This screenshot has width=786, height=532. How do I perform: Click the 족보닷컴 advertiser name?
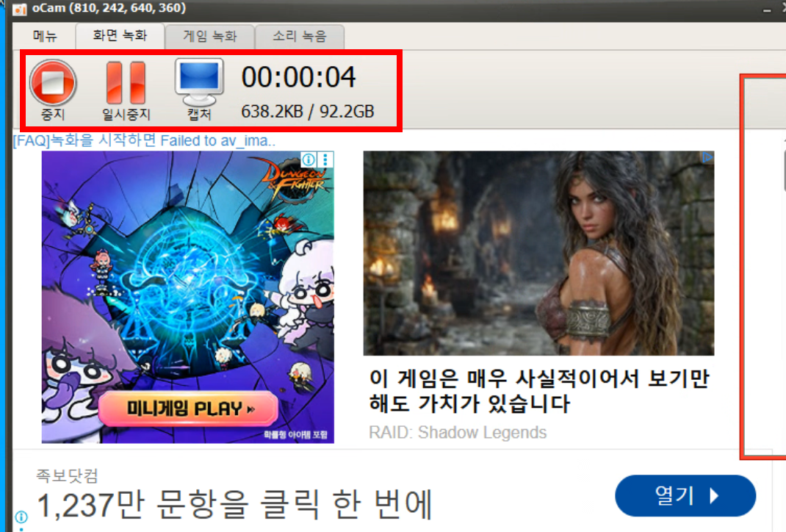[67, 475]
